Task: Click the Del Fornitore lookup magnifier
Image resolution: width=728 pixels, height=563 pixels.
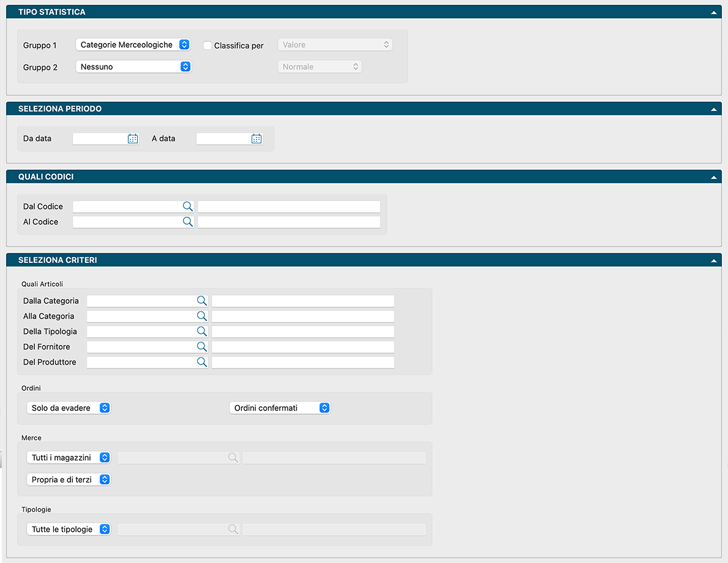Action: tap(201, 347)
